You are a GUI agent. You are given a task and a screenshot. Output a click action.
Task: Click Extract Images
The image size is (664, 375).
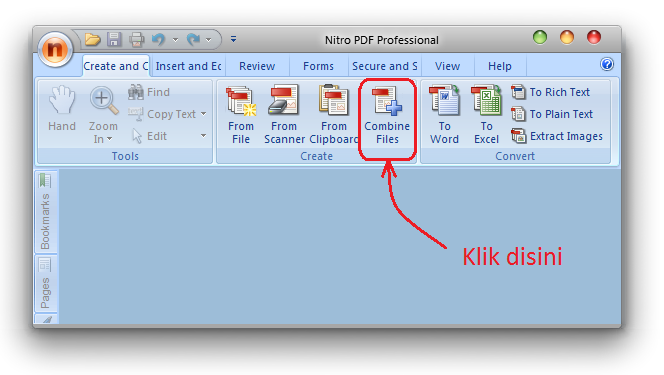coord(557,136)
